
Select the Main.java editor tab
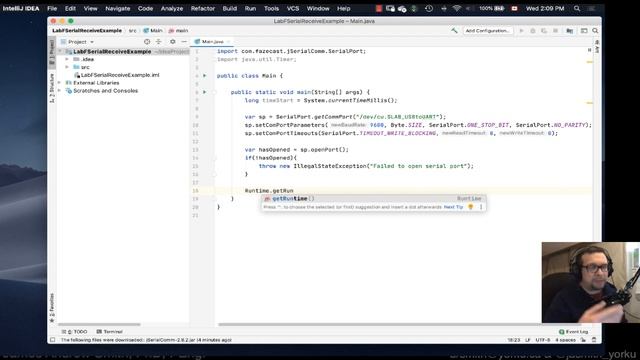pyautogui.click(x=213, y=42)
